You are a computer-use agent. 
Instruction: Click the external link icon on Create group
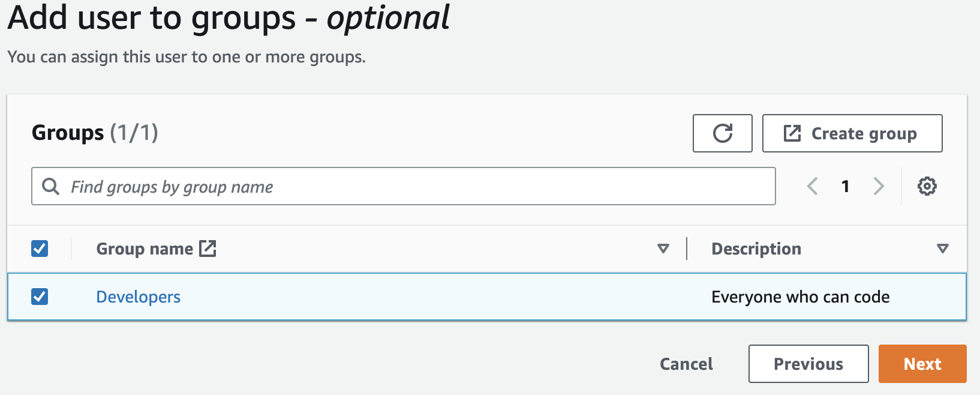point(792,133)
